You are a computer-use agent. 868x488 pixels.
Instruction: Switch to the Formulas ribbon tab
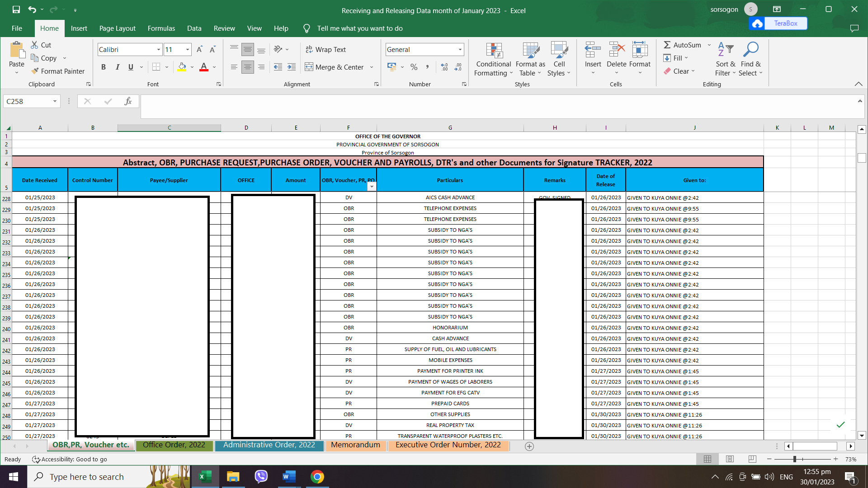(x=161, y=28)
